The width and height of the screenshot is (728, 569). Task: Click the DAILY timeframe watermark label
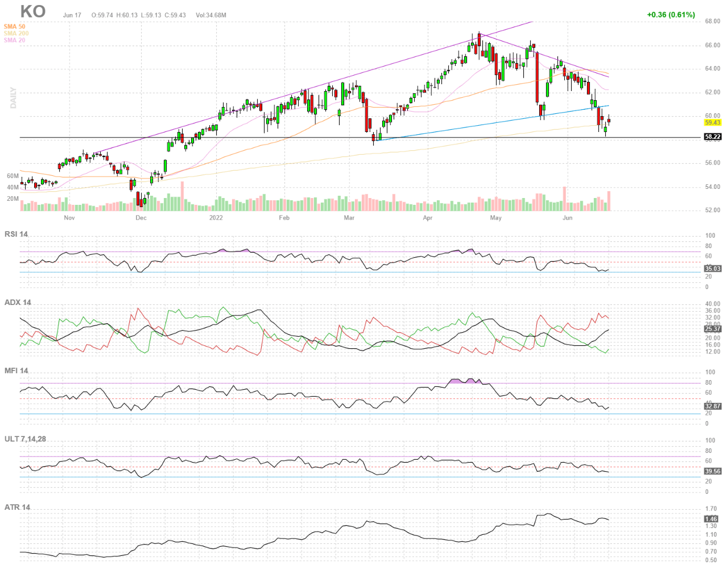(x=13, y=98)
